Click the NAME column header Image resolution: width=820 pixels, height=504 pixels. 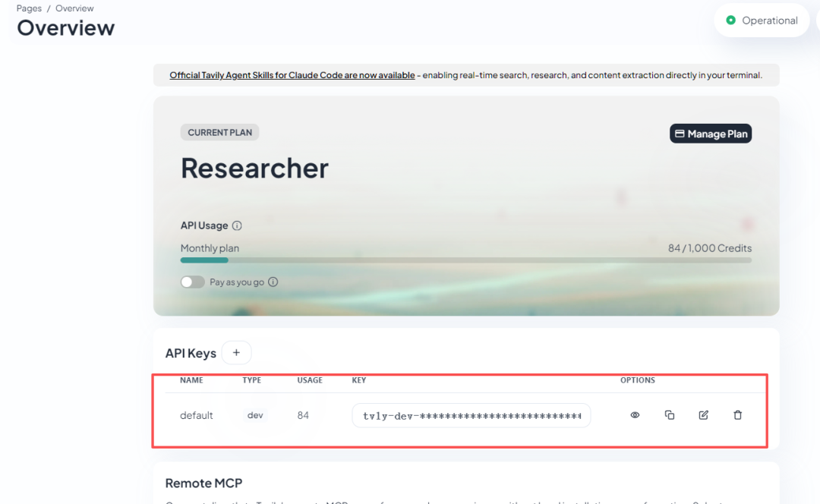[x=191, y=380]
